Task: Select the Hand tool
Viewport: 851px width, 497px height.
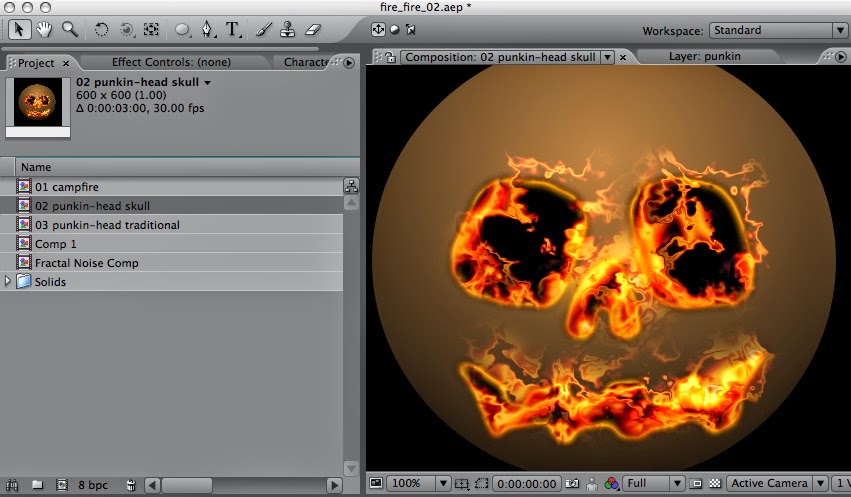Action: click(x=44, y=29)
